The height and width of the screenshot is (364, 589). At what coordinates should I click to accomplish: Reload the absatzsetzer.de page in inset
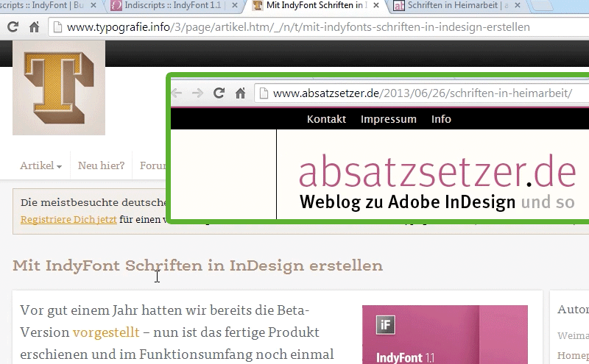click(219, 93)
